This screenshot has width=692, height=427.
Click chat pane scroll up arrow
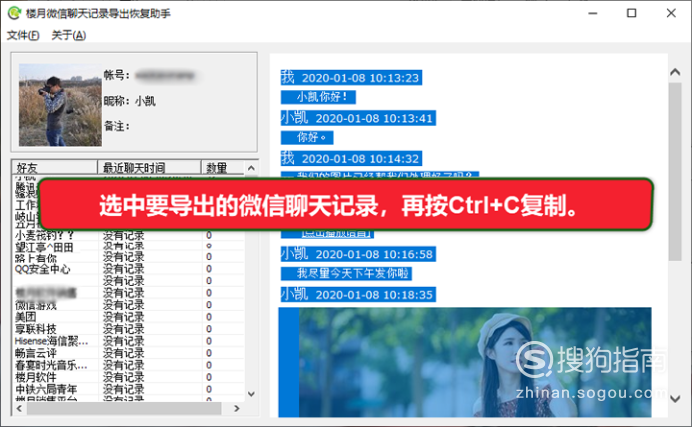(x=675, y=72)
